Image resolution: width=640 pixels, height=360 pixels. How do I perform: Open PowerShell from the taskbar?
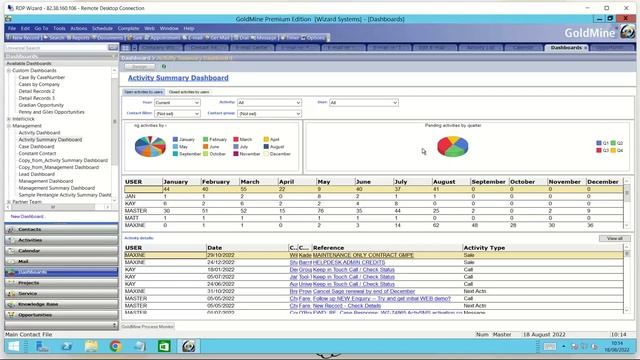coord(67,347)
